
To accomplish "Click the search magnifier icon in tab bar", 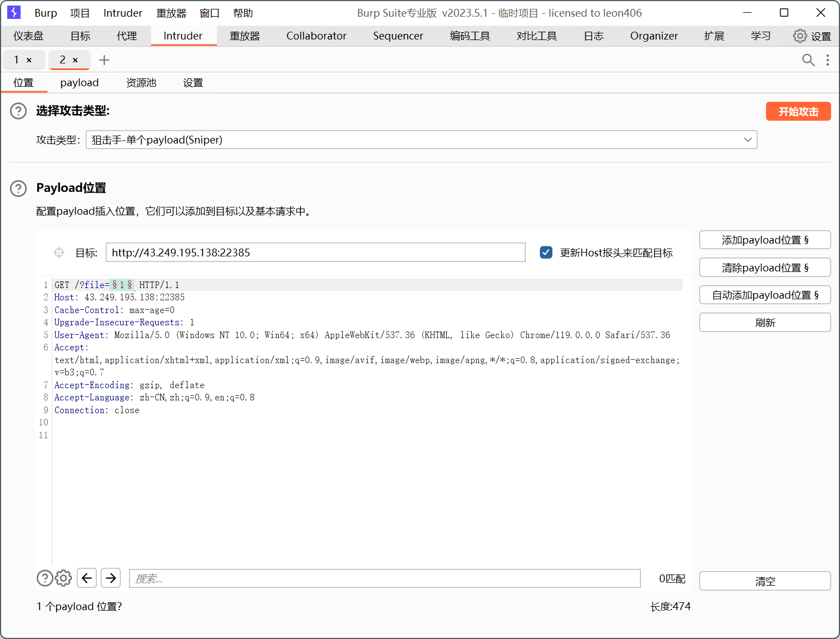I will pos(808,60).
